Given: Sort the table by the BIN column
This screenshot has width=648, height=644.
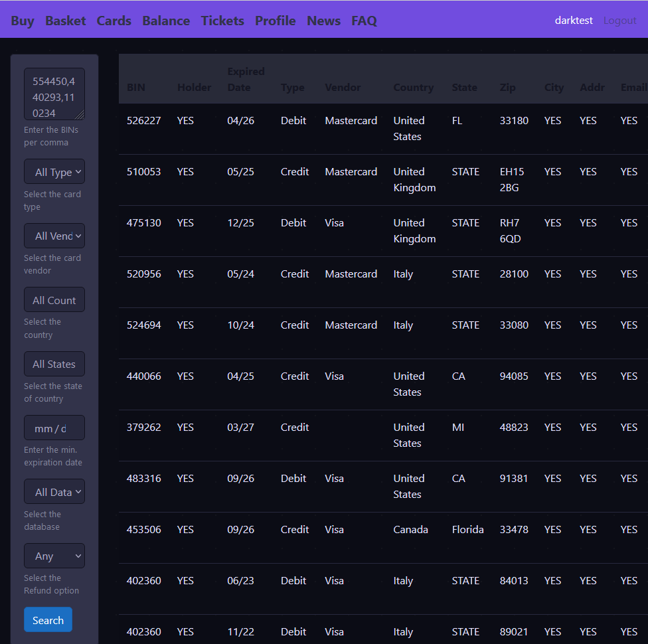Looking at the screenshot, I should pyautogui.click(x=135, y=87).
